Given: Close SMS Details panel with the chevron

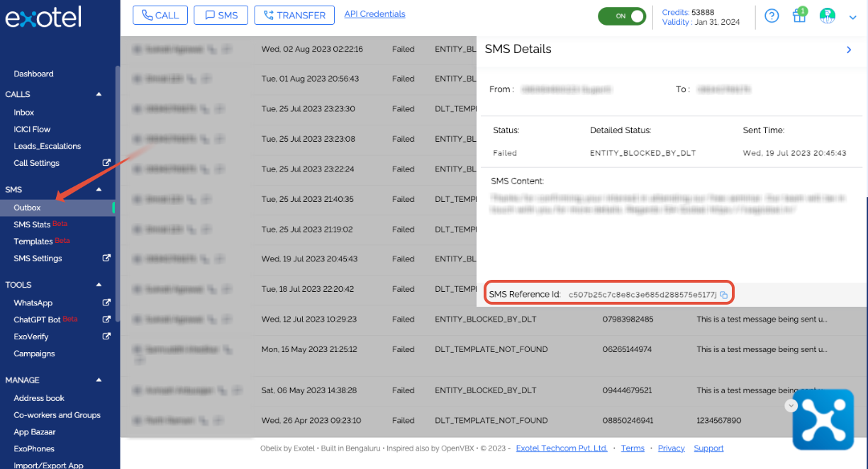Looking at the screenshot, I should tap(849, 50).
